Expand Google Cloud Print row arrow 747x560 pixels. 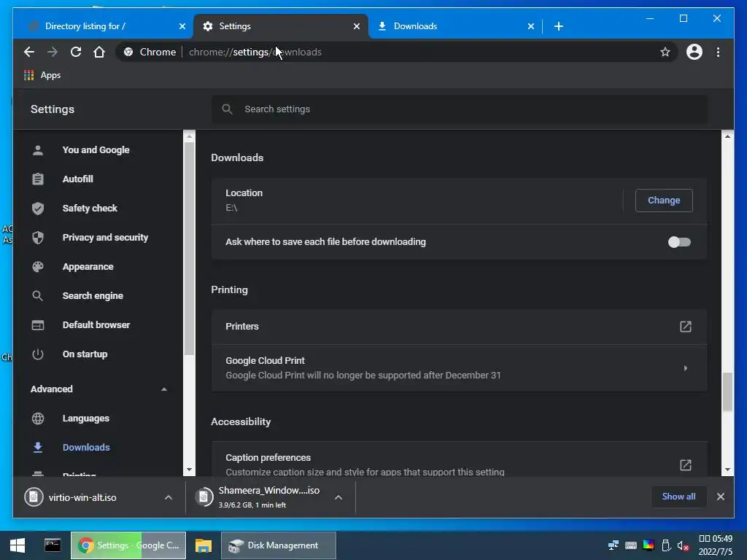click(685, 368)
